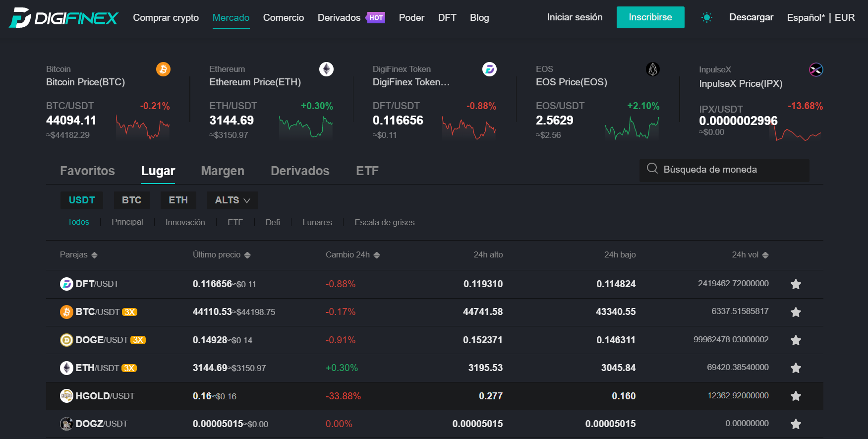Click the Bitcoin coin icon in ticker
868x439 pixels.
[163, 69]
